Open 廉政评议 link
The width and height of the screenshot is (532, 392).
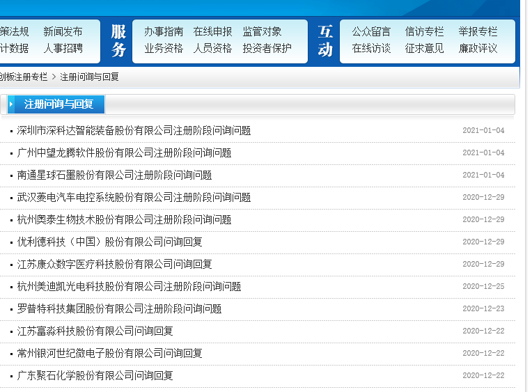pos(478,48)
